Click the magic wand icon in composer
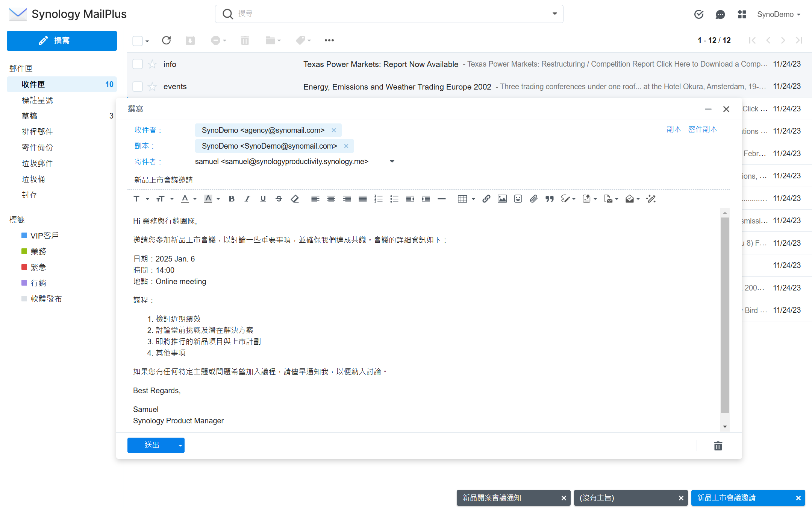812x508 pixels. click(651, 199)
